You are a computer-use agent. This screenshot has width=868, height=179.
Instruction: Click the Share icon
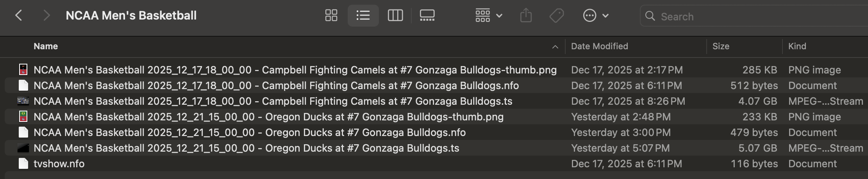click(x=526, y=16)
